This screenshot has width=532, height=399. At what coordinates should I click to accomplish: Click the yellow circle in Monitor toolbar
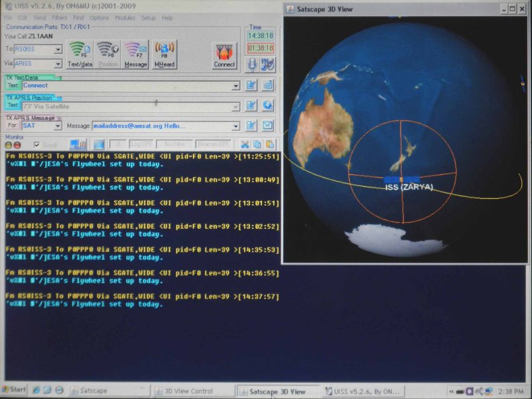(x=9, y=145)
